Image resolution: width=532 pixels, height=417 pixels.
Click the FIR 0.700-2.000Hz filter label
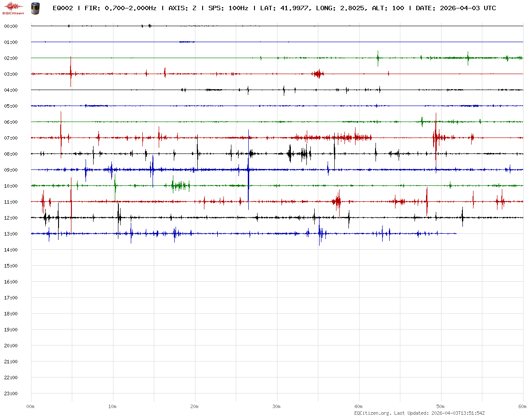pyautogui.click(x=120, y=8)
